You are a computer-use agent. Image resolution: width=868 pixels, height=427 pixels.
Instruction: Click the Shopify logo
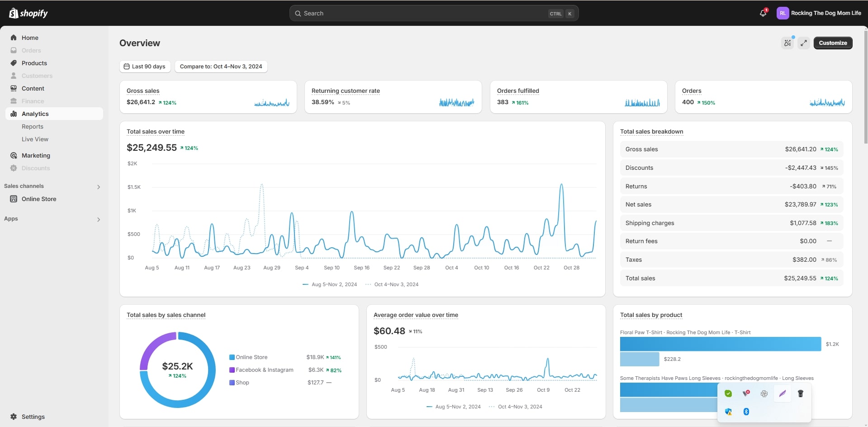pyautogui.click(x=28, y=13)
